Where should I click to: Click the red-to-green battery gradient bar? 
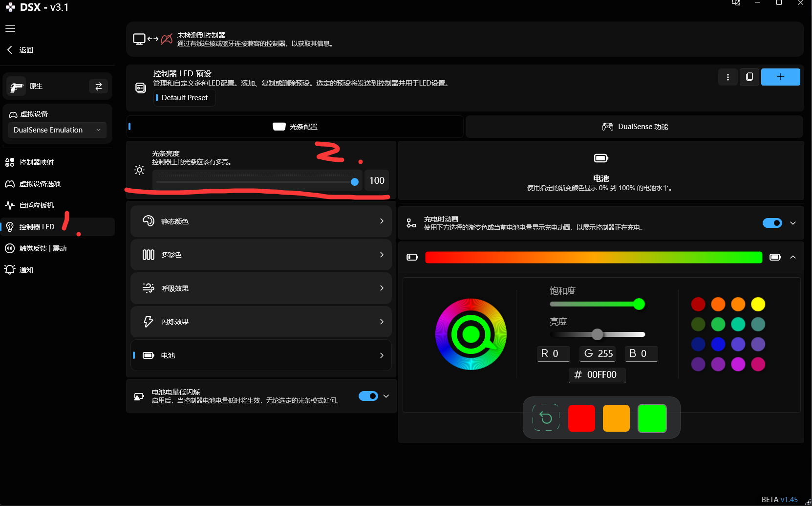tap(594, 257)
